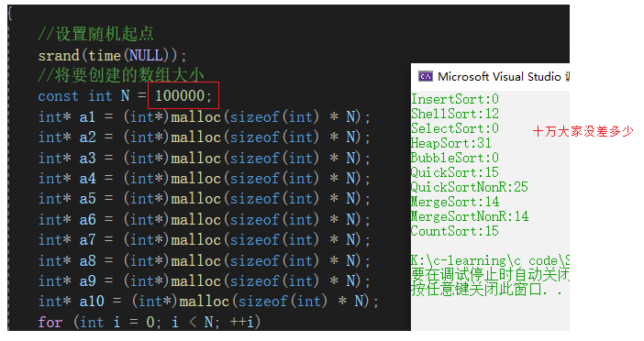Image resolution: width=644 pixels, height=341 pixels.
Task: Click the CountSort:15 output line
Action: point(455,231)
